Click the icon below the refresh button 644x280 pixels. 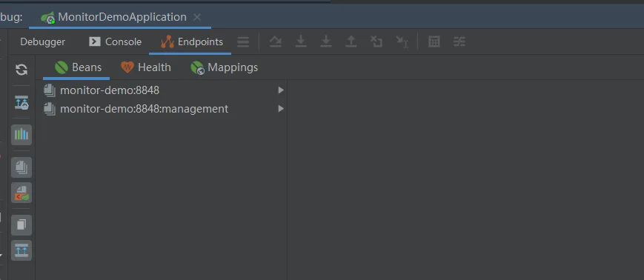(x=21, y=103)
